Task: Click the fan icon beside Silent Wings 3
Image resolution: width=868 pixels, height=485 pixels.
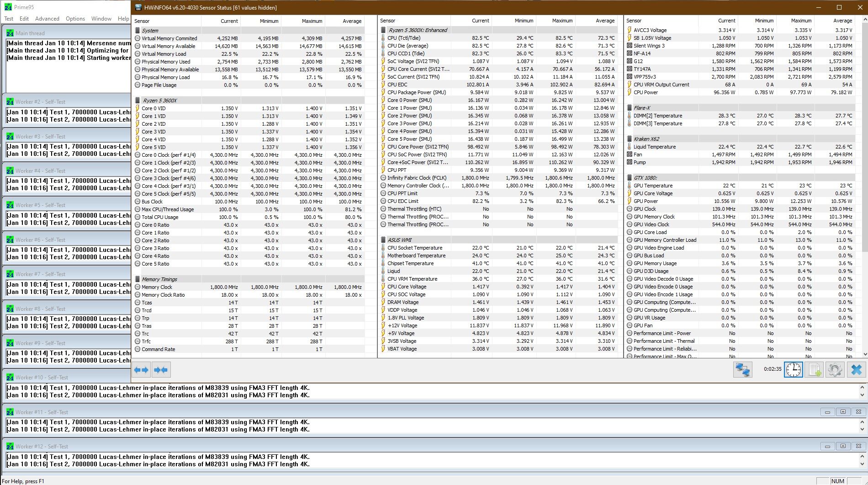Action: pos(630,46)
